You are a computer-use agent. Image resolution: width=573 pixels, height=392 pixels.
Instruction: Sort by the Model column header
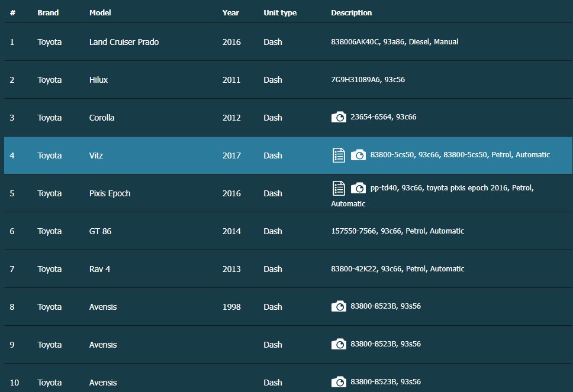100,13
